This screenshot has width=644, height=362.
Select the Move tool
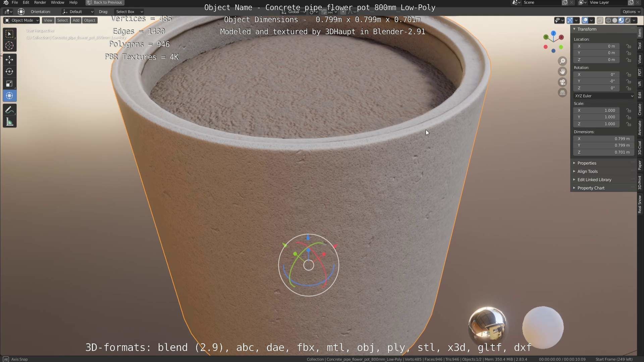coord(9,60)
